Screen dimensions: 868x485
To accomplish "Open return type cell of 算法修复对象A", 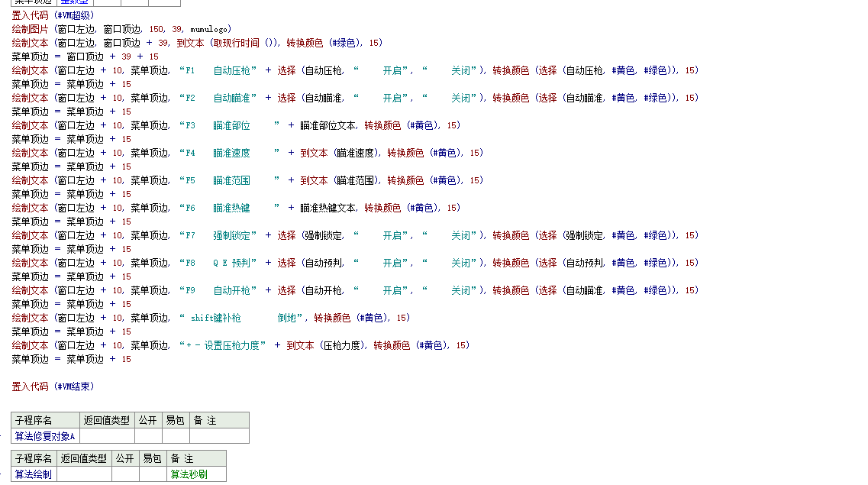I will tap(107, 436).
